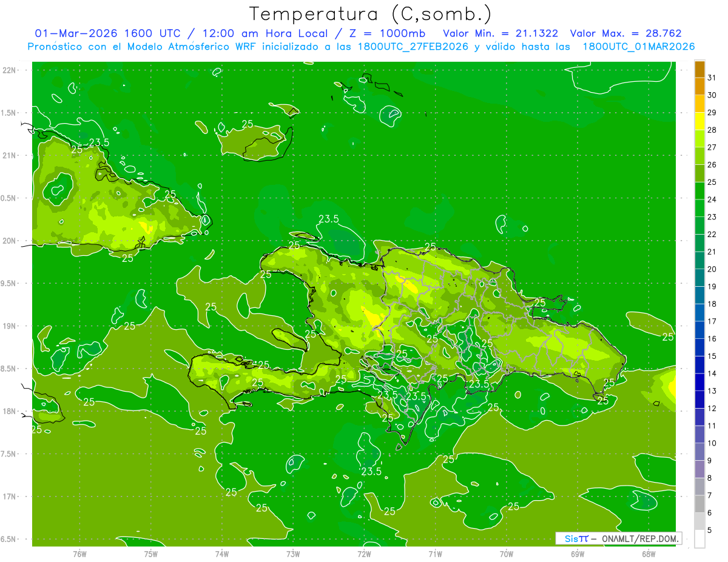Click the "Temperatura (C,somb.)" map title

pyautogui.click(x=371, y=14)
